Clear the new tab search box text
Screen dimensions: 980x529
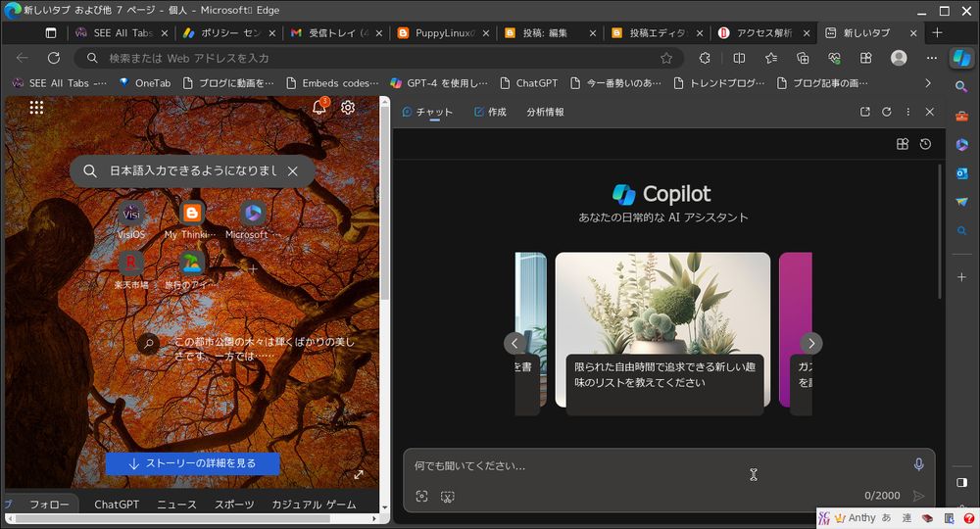(292, 171)
